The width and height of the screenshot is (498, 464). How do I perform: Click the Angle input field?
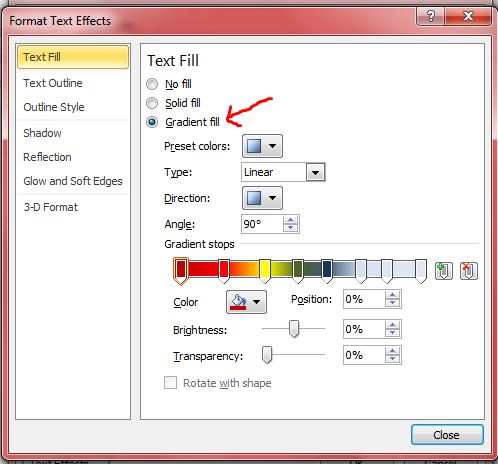[262, 224]
